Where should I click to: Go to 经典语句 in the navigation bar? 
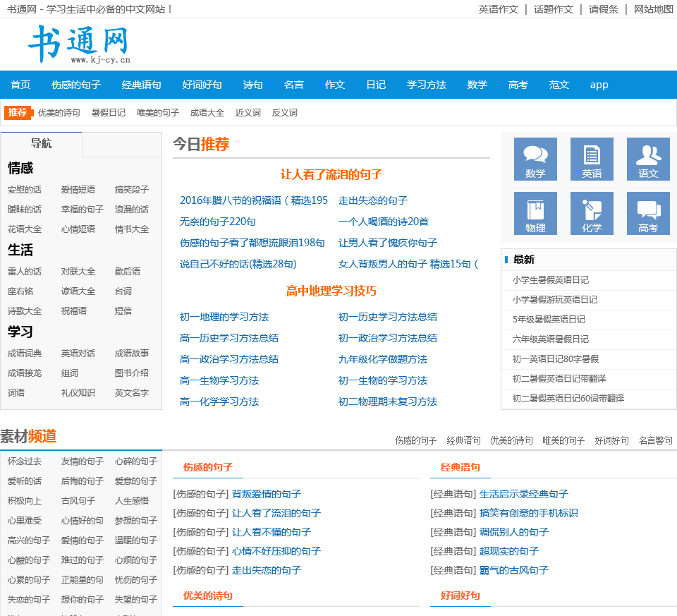pyautogui.click(x=142, y=85)
